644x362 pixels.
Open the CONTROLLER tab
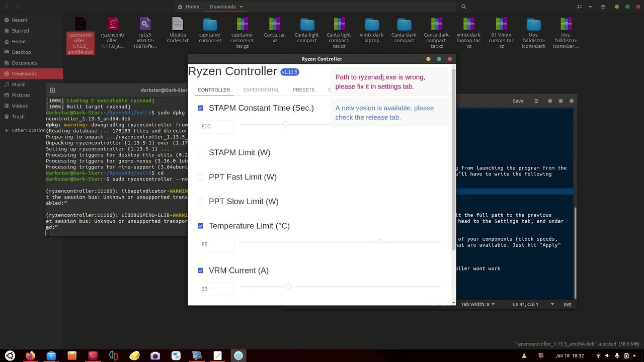point(214,90)
